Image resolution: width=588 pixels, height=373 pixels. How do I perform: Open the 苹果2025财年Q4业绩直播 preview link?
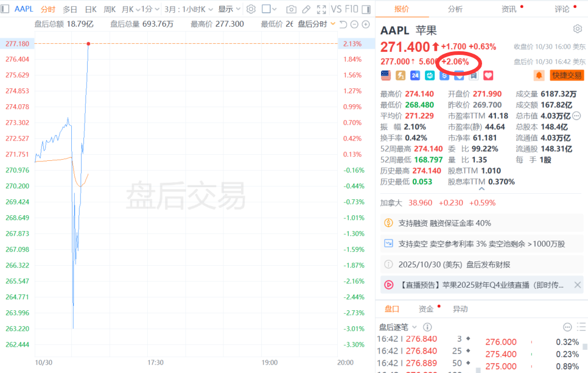pos(481,285)
